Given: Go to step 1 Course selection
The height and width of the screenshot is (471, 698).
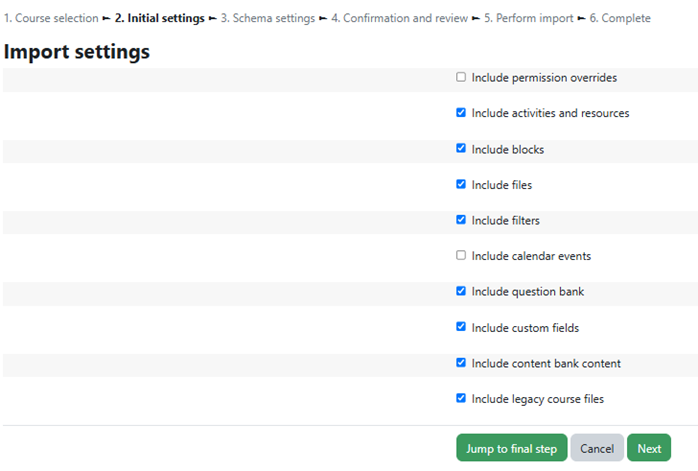Looking at the screenshot, I should (x=51, y=18).
